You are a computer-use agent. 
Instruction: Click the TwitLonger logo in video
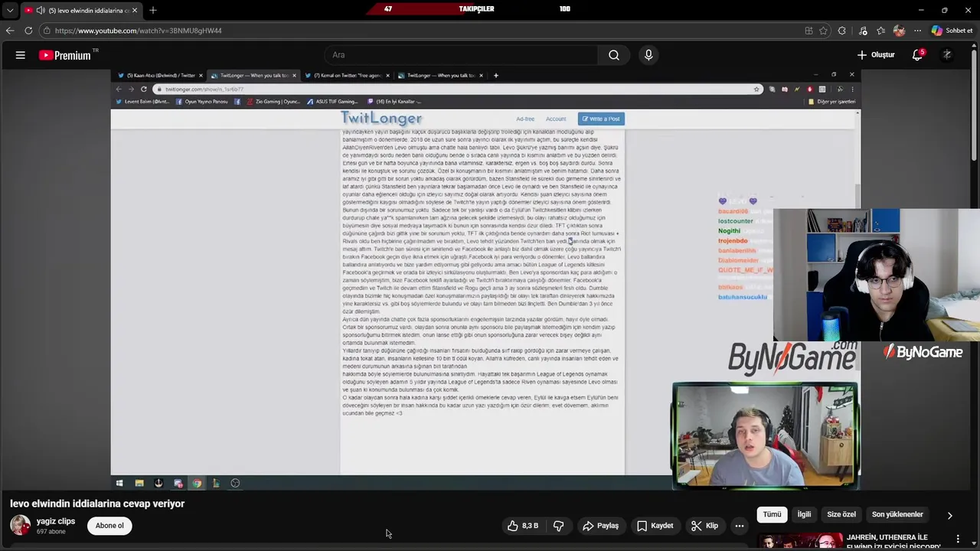tap(381, 118)
